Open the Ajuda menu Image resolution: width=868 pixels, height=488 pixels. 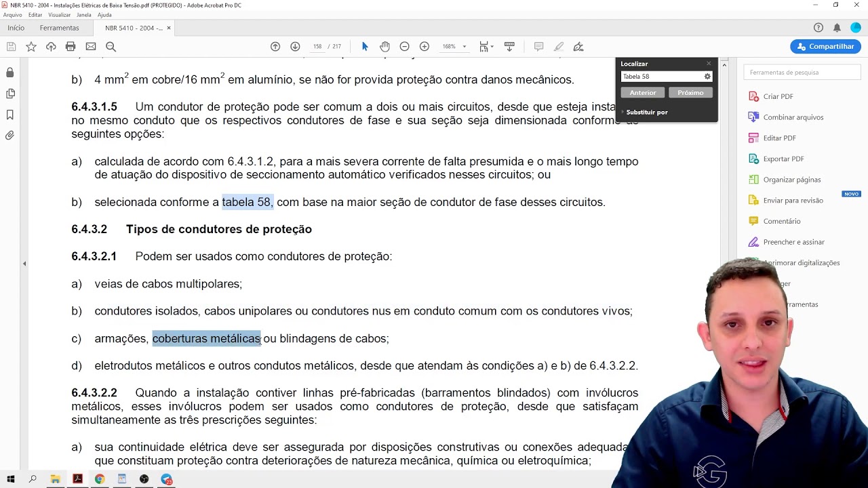(104, 15)
